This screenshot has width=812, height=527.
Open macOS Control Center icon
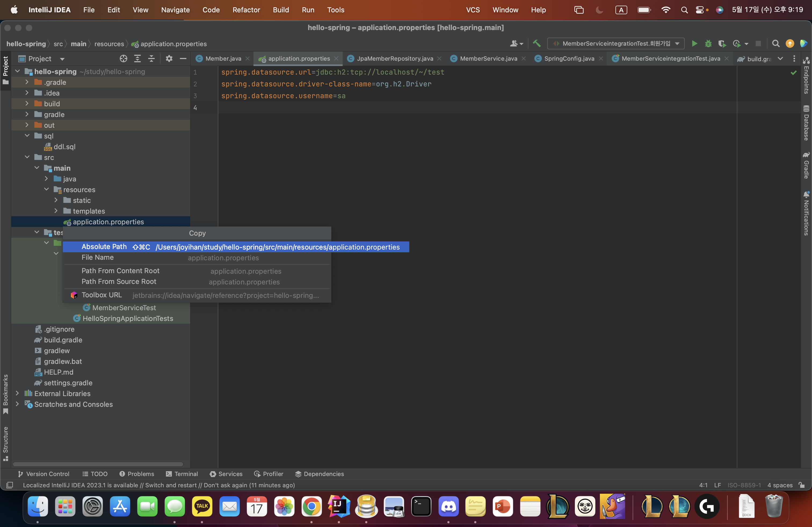[x=699, y=10]
